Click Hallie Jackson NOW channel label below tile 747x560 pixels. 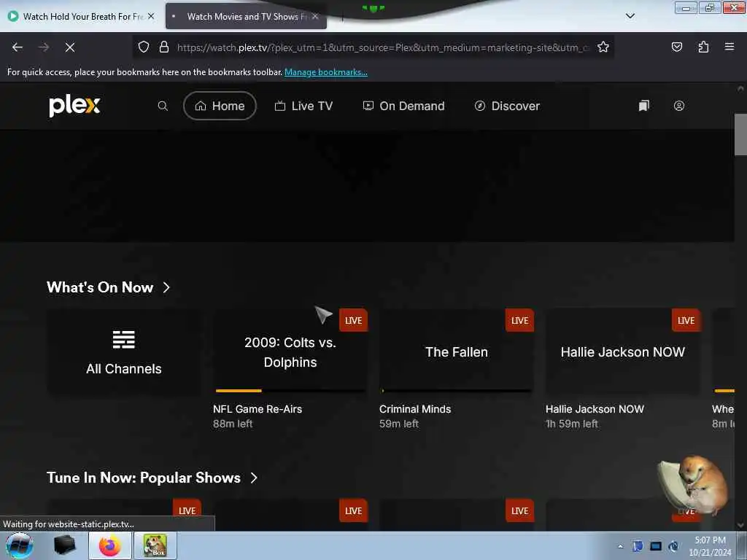tap(595, 409)
